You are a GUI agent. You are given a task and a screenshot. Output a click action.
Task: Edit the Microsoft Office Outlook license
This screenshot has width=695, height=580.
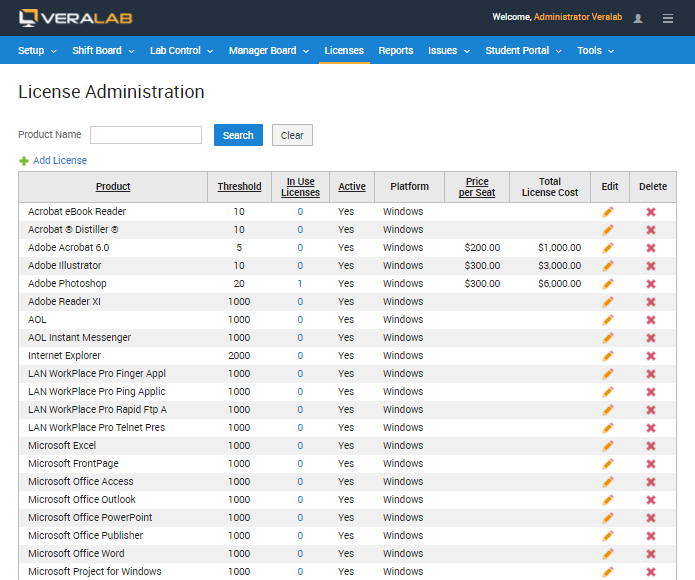pyautogui.click(x=608, y=500)
